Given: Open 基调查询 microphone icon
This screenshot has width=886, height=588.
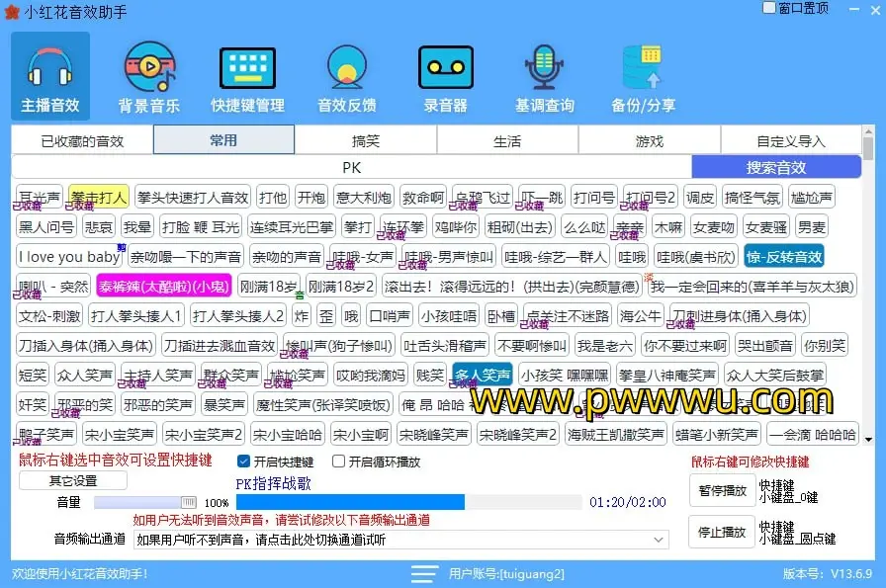Looking at the screenshot, I should pos(544,67).
